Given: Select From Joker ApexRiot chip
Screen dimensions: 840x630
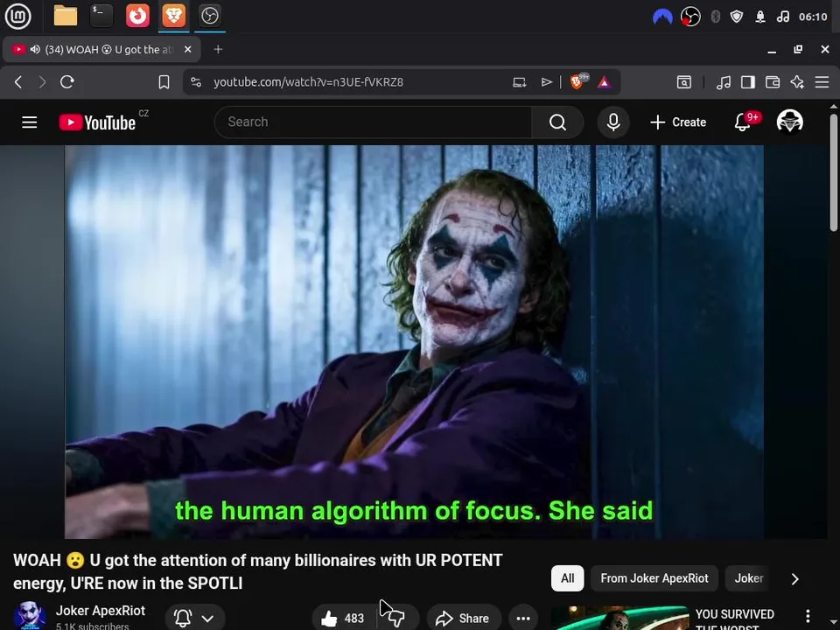Looking at the screenshot, I should pyautogui.click(x=654, y=578).
